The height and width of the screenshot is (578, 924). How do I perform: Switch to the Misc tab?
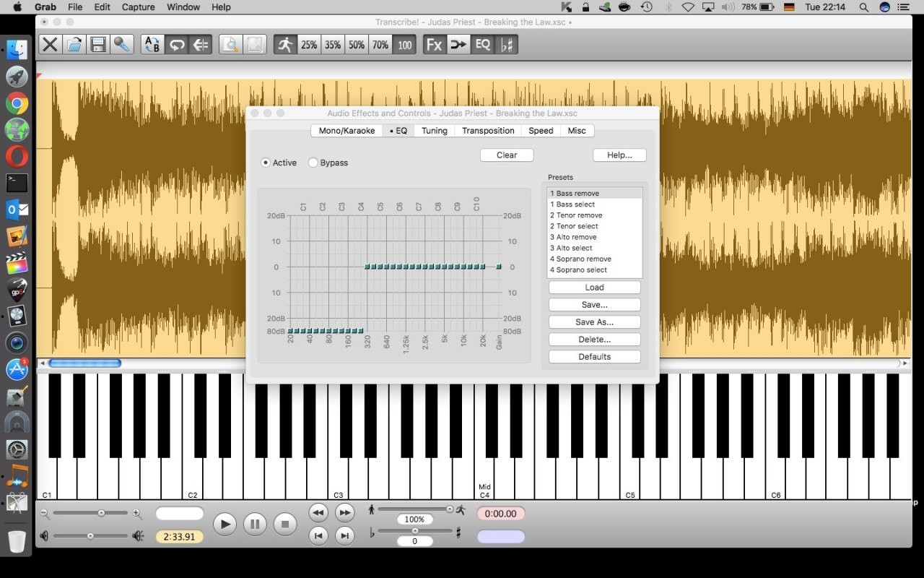(577, 131)
